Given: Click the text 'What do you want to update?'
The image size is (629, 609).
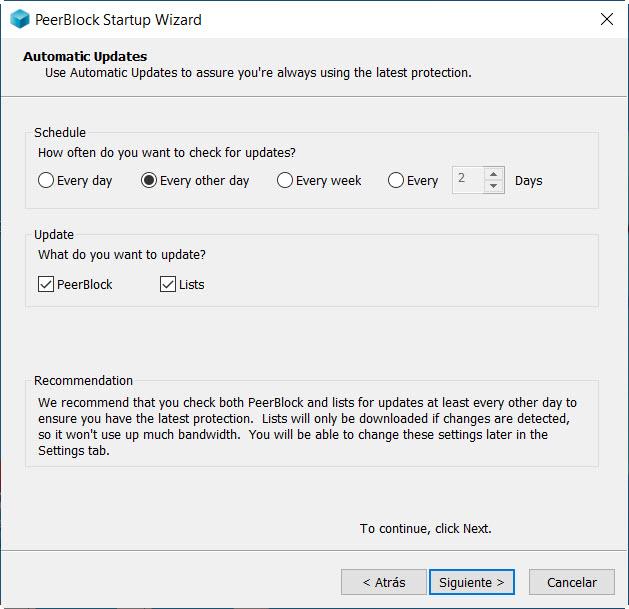Looking at the screenshot, I should 122,255.
